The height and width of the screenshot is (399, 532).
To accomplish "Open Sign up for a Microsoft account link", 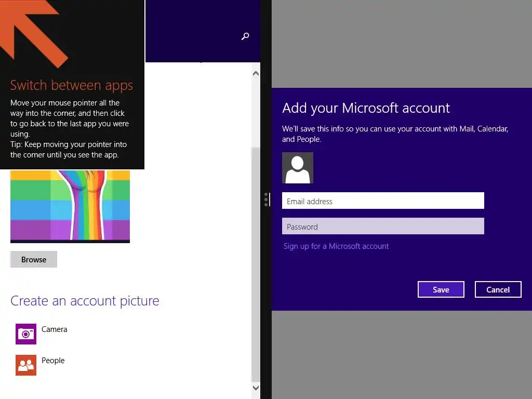I will coord(336,246).
